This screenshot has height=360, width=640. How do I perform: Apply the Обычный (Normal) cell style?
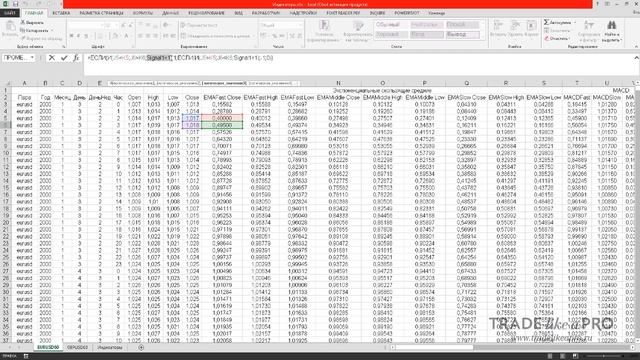[391, 25]
